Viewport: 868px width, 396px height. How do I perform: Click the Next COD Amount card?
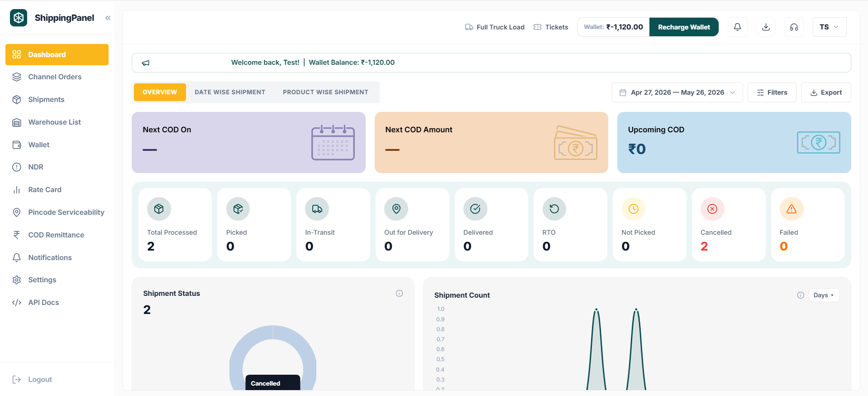pyautogui.click(x=491, y=142)
